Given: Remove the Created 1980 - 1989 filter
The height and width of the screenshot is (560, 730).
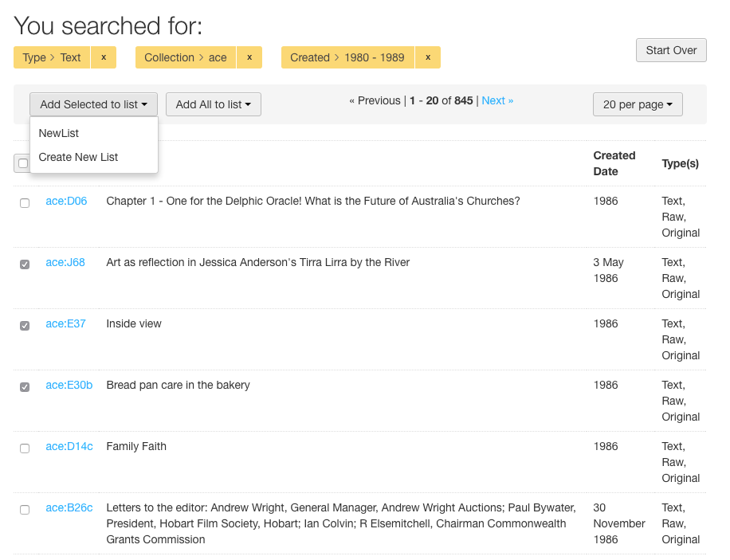Looking at the screenshot, I should (428, 57).
